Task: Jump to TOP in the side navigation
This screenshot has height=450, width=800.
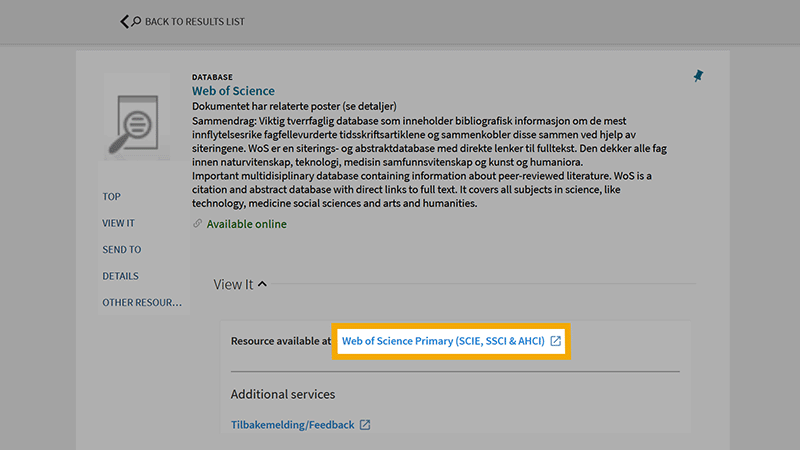Action: pyautogui.click(x=111, y=197)
